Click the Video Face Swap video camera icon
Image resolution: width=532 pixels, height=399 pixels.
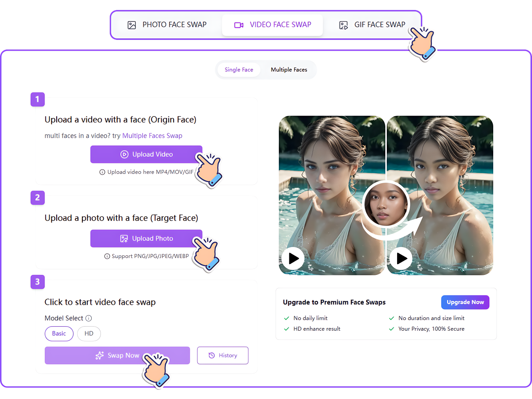239,25
